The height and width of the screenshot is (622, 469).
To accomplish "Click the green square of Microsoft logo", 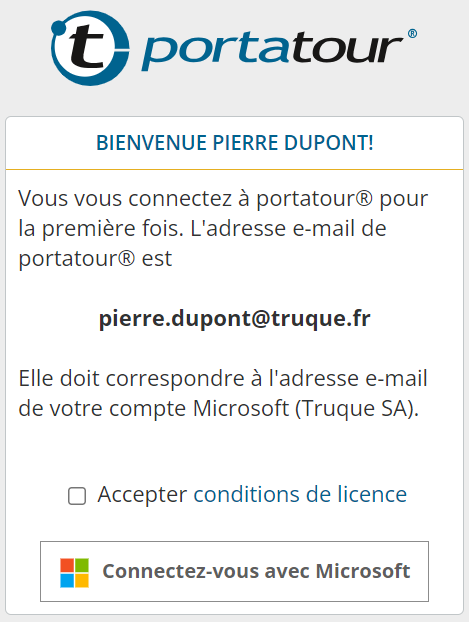I will tap(82, 565).
